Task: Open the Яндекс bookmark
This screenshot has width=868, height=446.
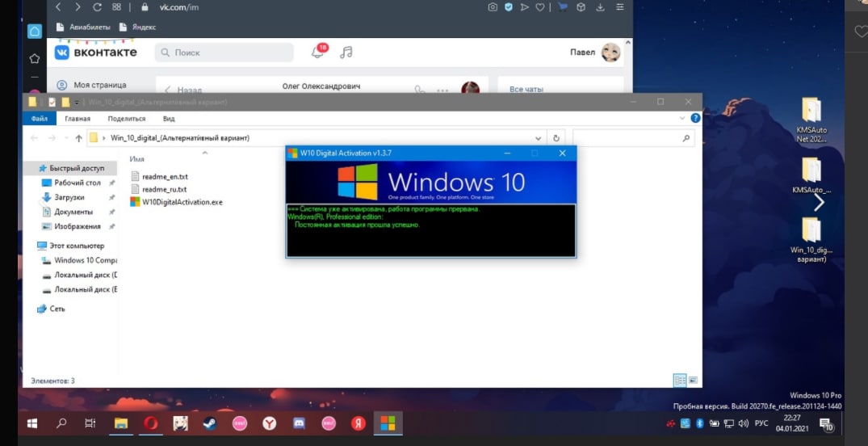Action: coord(138,27)
